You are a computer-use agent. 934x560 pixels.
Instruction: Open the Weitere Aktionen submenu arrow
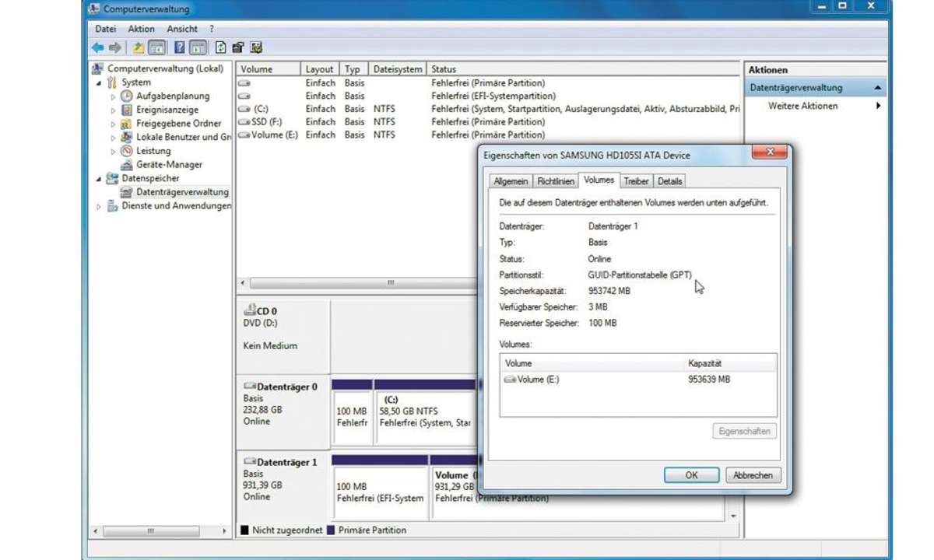[879, 106]
